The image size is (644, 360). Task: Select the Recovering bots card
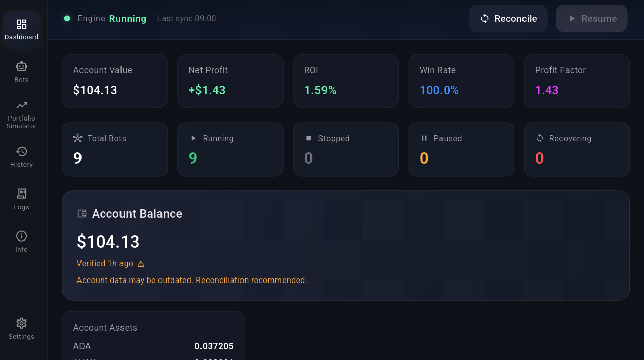(577, 149)
